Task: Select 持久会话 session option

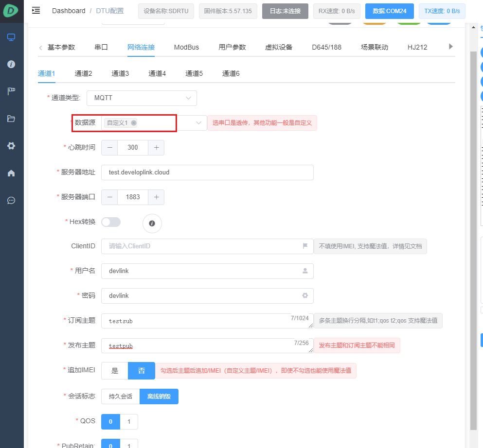Action: 120,396
